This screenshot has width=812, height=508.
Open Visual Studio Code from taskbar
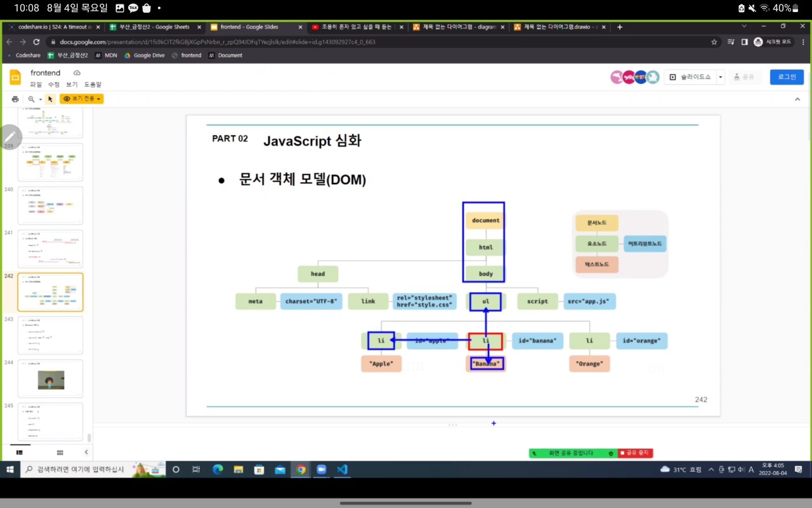342,469
